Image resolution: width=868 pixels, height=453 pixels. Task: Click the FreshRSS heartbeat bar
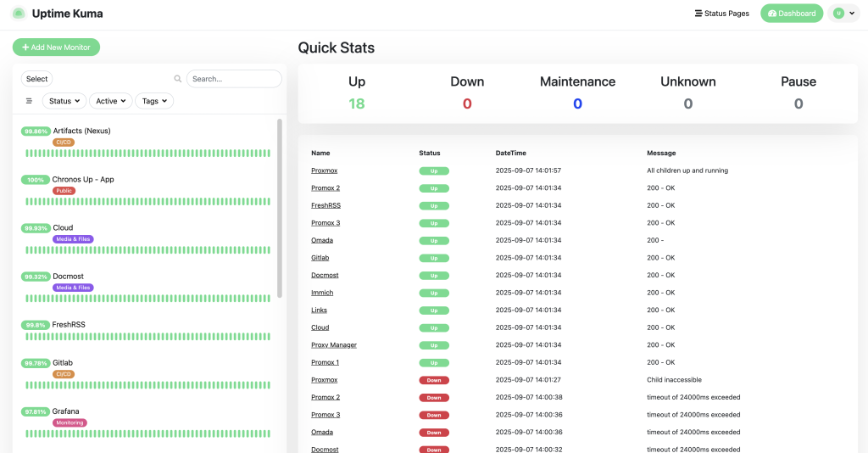click(x=147, y=337)
